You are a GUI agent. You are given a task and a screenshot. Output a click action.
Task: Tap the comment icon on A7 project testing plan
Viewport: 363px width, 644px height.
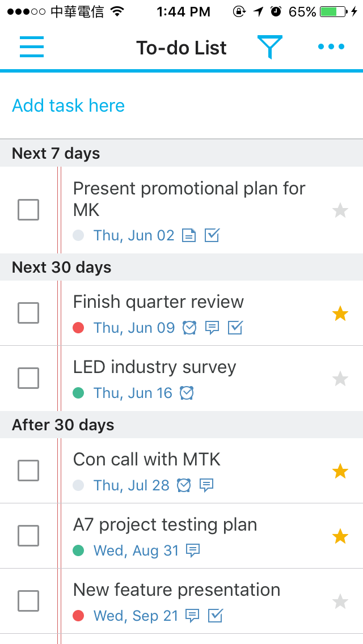[x=192, y=550]
